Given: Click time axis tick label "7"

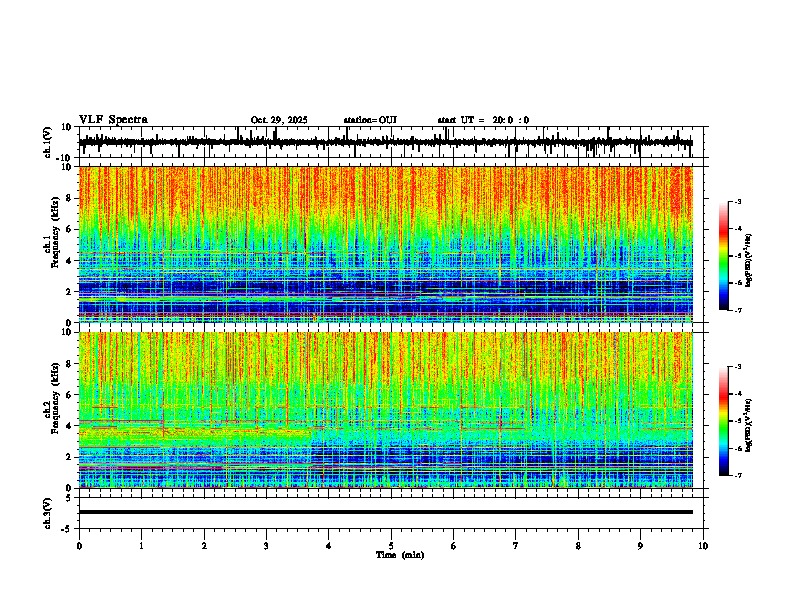Looking at the screenshot, I should click(516, 546).
